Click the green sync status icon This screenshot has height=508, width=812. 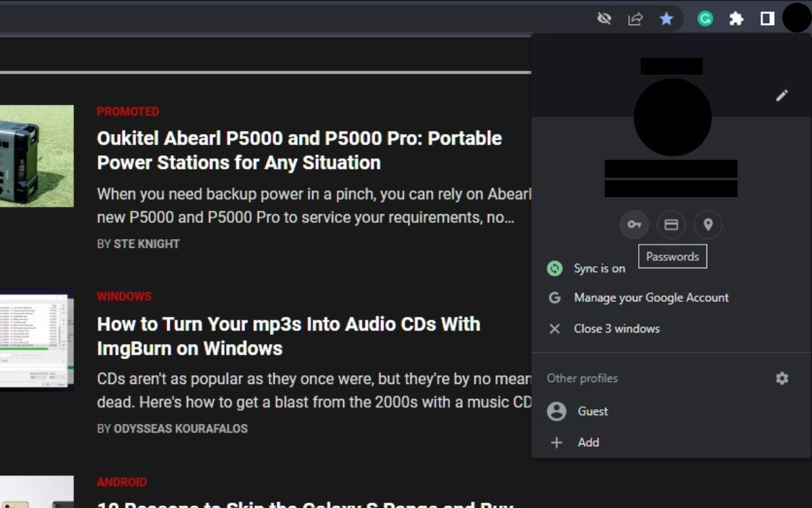[x=555, y=268]
